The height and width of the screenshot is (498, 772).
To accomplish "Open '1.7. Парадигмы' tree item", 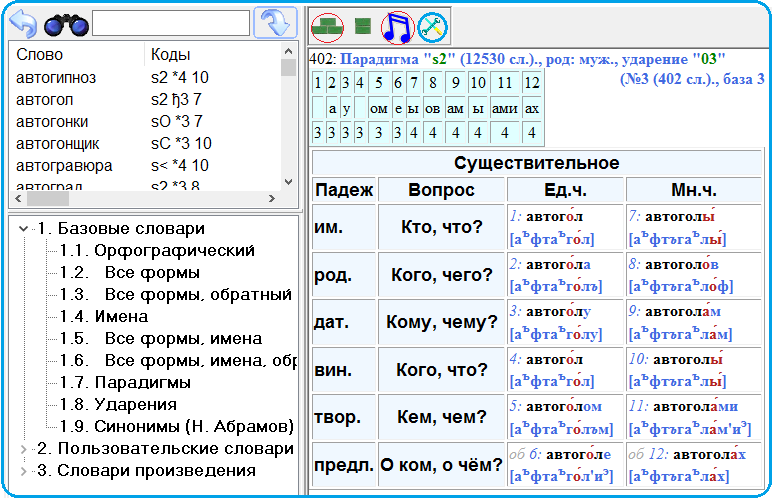I will click(125, 383).
